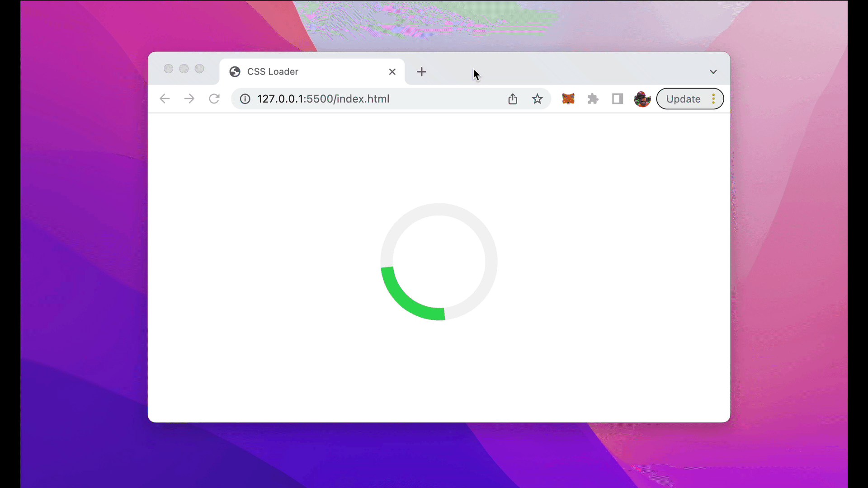The width and height of the screenshot is (868, 488).
Task: Click the lock/info security icon
Action: tap(245, 99)
